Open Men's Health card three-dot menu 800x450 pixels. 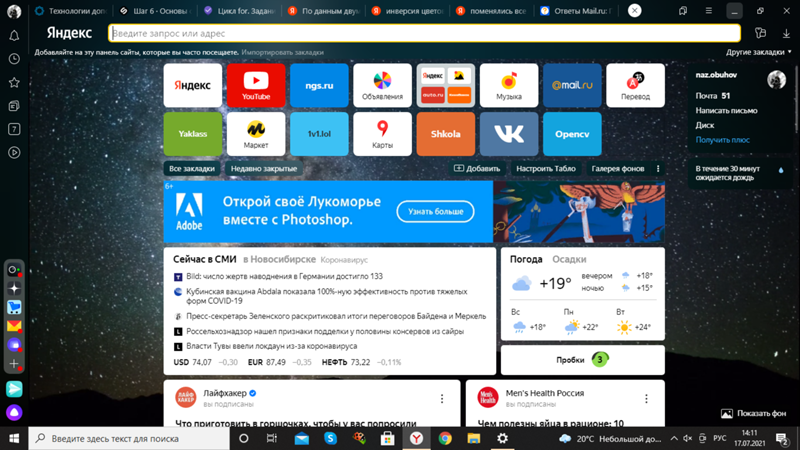point(646,399)
